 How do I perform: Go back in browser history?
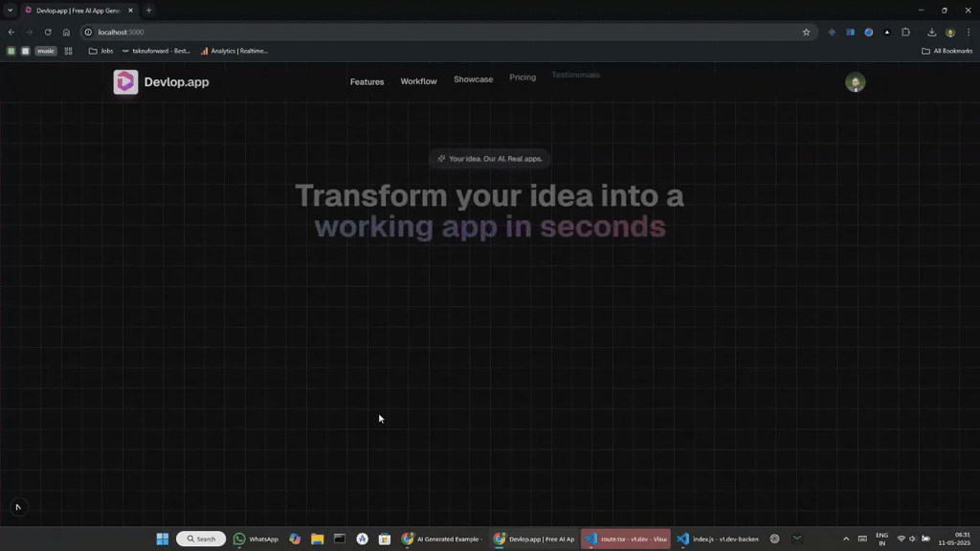[x=11, y=33]
